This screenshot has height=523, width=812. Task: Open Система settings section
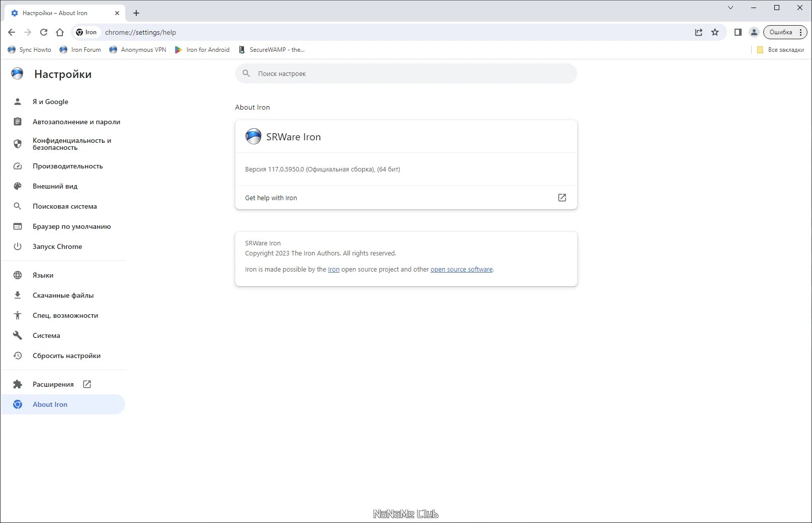point(63,335)
